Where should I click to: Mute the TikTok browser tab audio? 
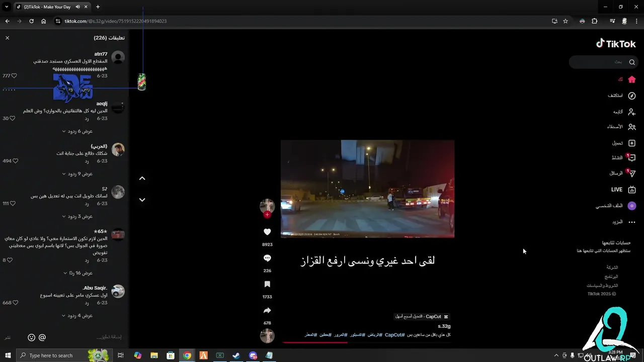pos(78,7)
